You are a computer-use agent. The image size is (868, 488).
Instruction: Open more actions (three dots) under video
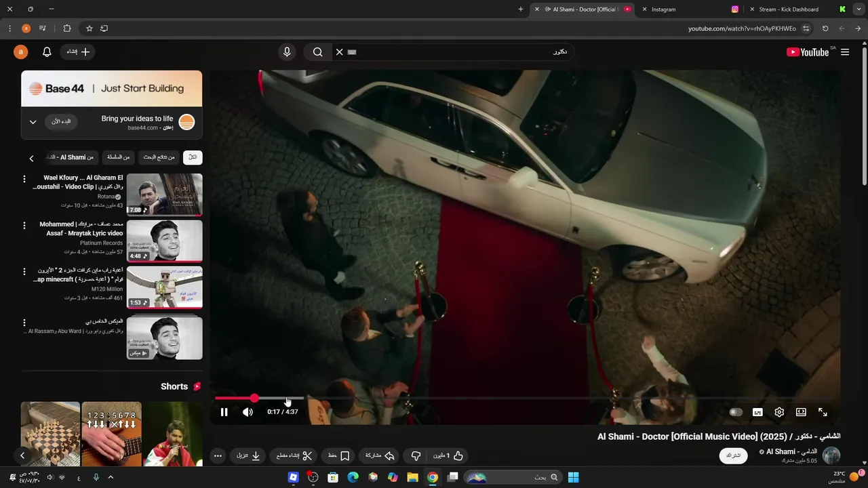[x=218, y=456]
